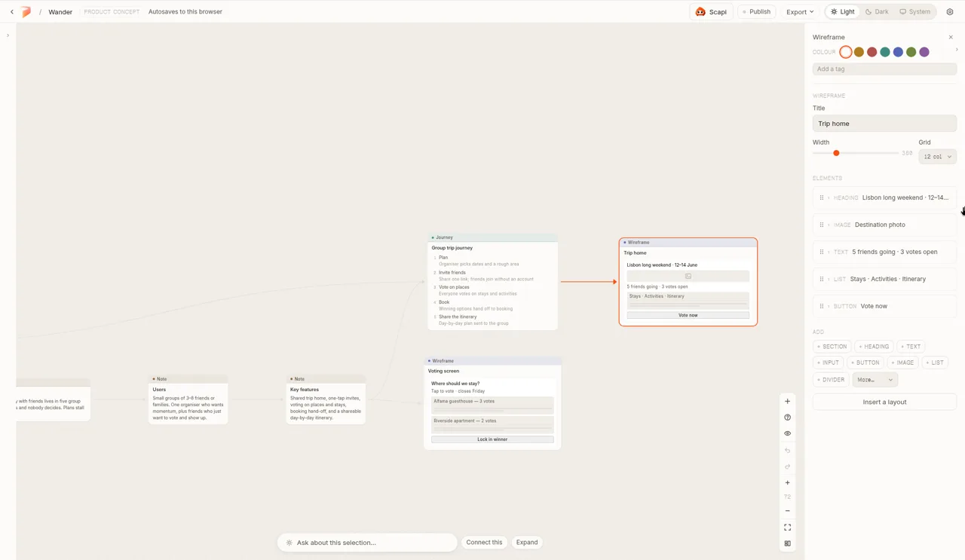The width and height of the screenshot is (965, 560).
Task: Click the add node plus icon
Action: click(787, 401)
